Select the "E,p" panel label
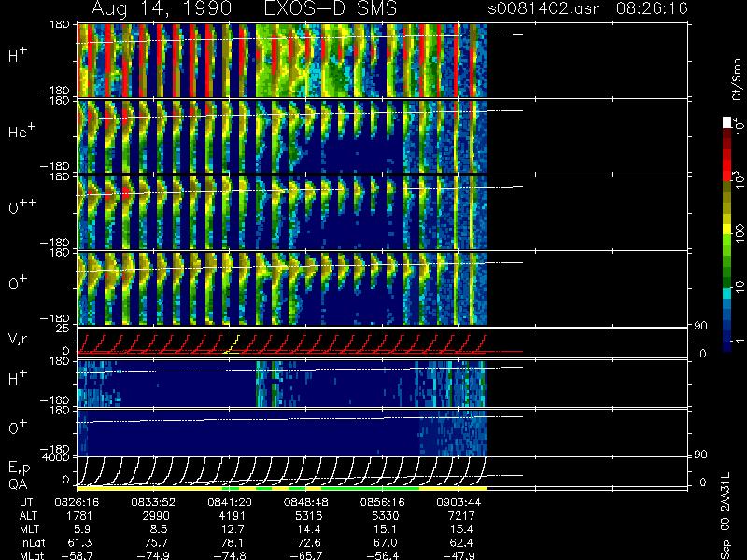Image resolution: width=747 pixels, height=560 pixels. (19, 469)
